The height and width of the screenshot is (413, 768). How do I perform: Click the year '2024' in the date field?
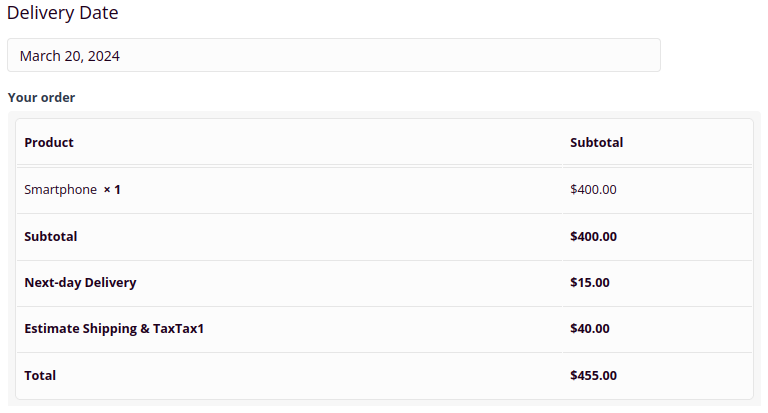click(x=103, y=56)
